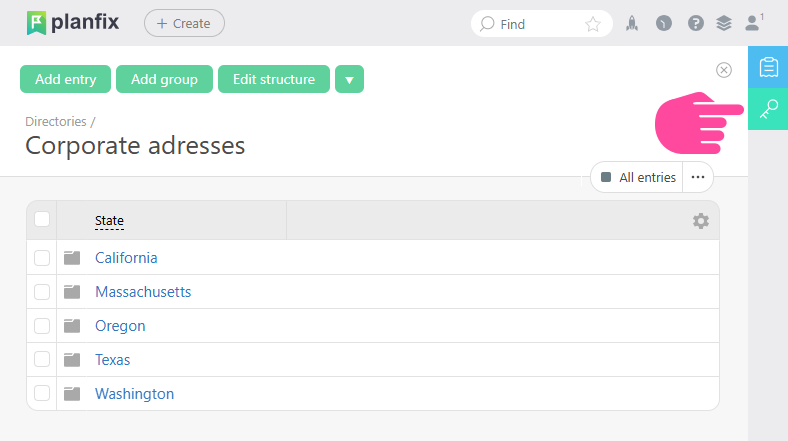The width and height of the screenshot is (788, 441).
Task: Click the star favorites icon in search
Action: (x=593, y=24)
